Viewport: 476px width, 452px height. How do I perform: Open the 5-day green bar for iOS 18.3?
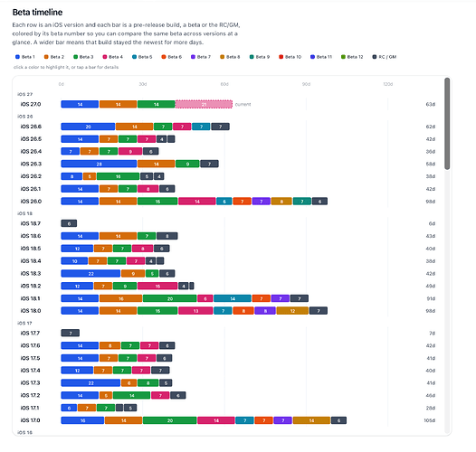[152, 273]
